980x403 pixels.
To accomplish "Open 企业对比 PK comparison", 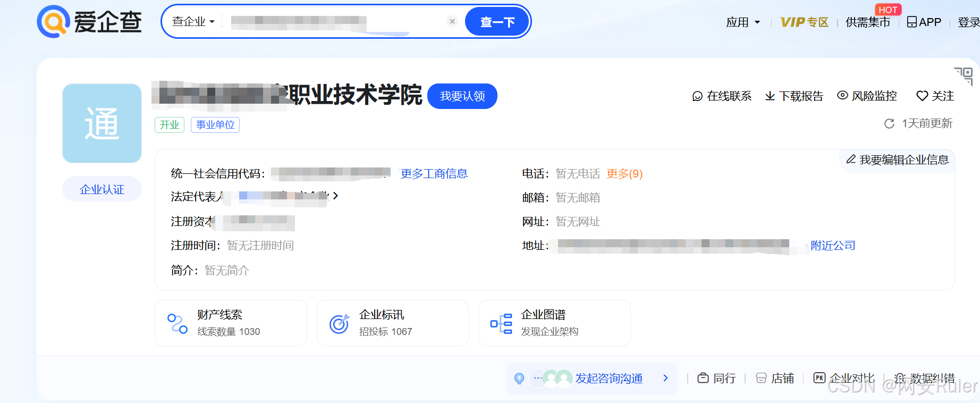I will pyautogui.click(x=844, y=378).
